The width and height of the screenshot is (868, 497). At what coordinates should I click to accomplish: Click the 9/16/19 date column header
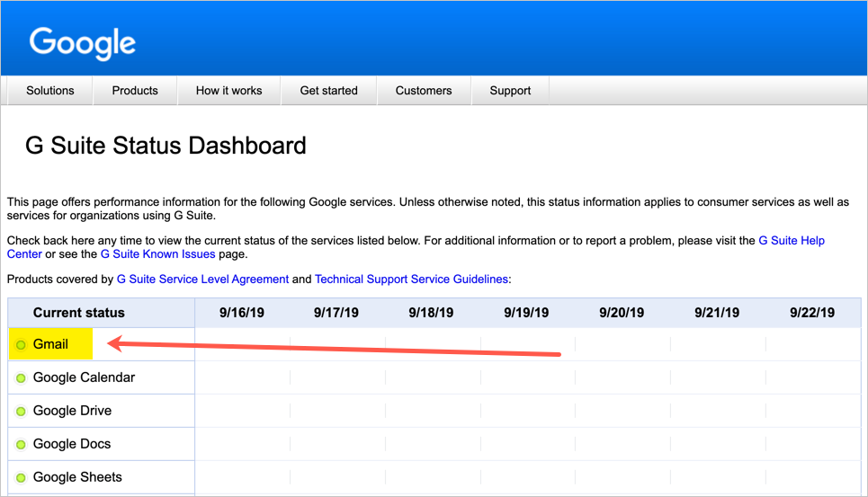point(242,313)
